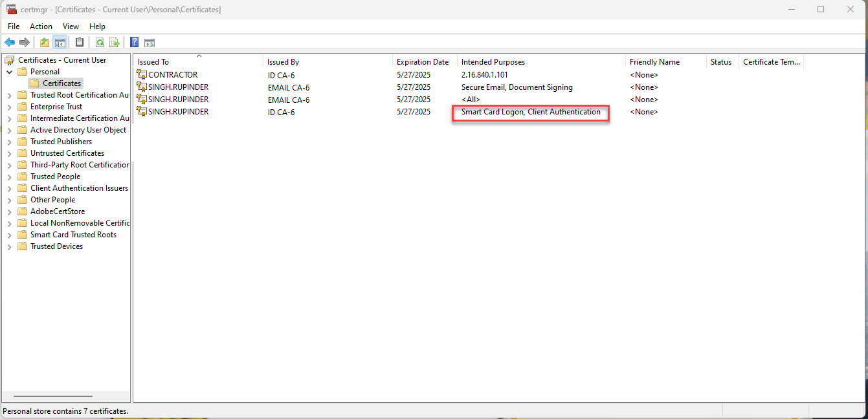Expand Local NonRemovable Certificates node

10,223
